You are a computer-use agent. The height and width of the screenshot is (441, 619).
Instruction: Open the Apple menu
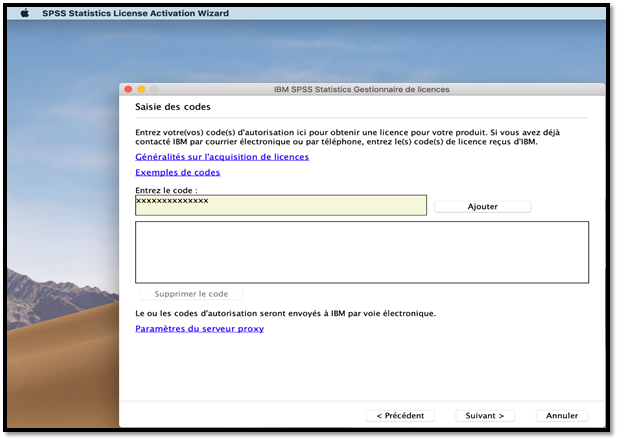[x=25, y=13]
